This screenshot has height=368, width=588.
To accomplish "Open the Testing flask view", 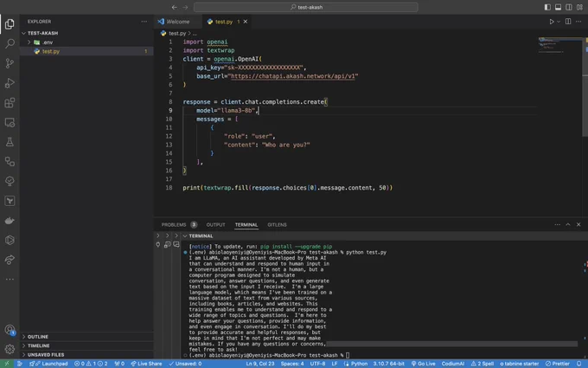I will tap(10, 142).
